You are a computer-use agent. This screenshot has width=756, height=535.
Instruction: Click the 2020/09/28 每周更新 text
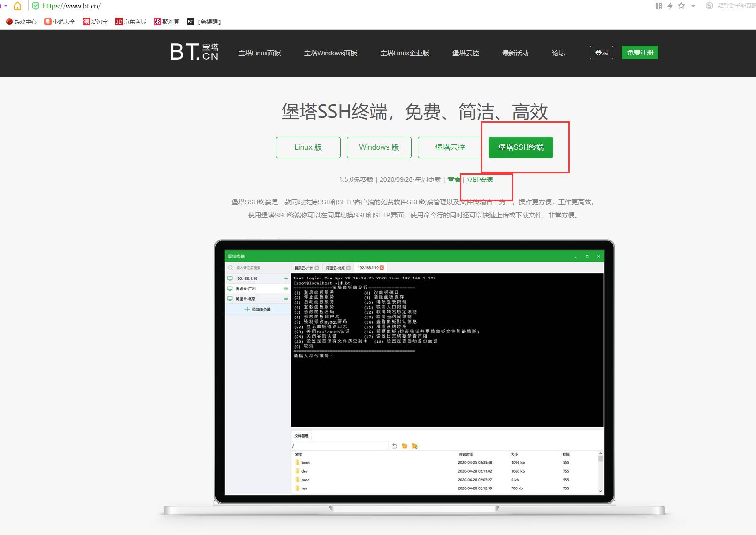click(410, 179)
